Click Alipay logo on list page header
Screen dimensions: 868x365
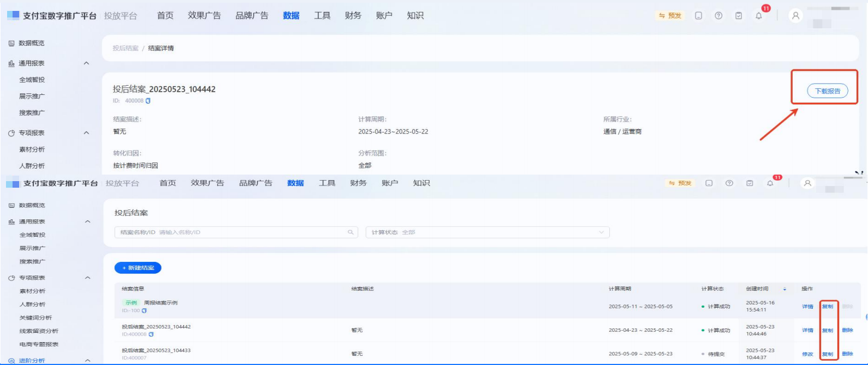13,184
